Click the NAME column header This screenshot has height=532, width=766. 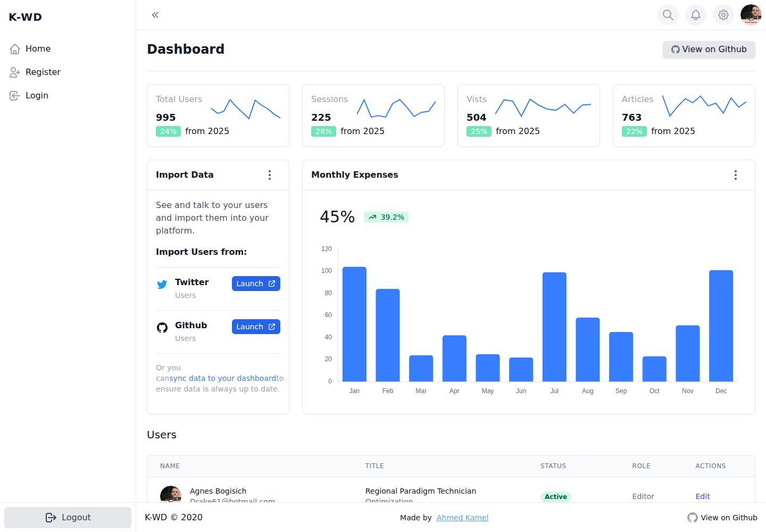click(x=170, y=466)
